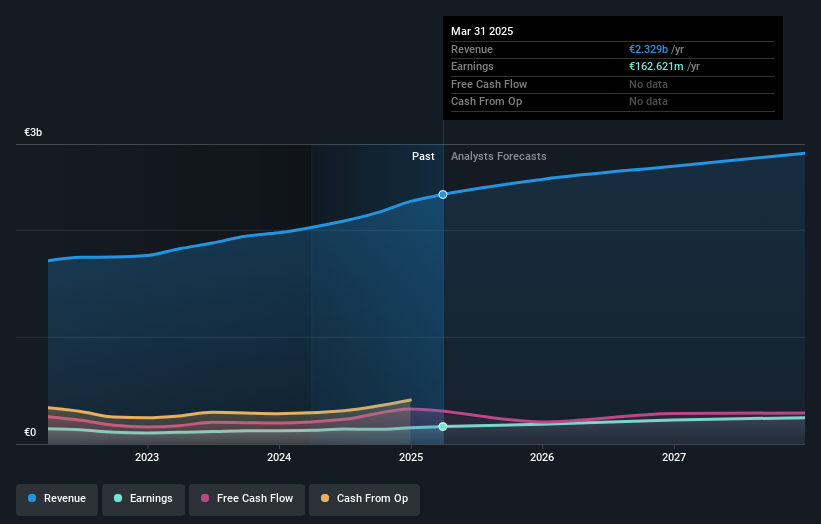
Task: Toggle the Earnings series legend button
Action: (x=143, y=499)
